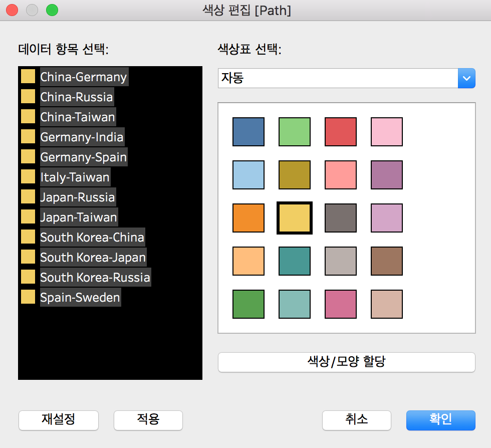Select the South Korea-Russia data item

click(95, 277)
